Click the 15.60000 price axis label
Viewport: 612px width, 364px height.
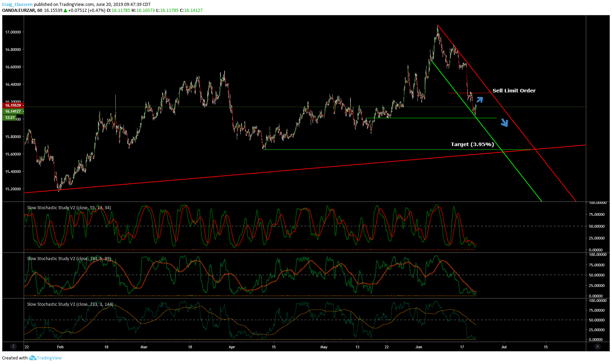(x=13, y=154)
